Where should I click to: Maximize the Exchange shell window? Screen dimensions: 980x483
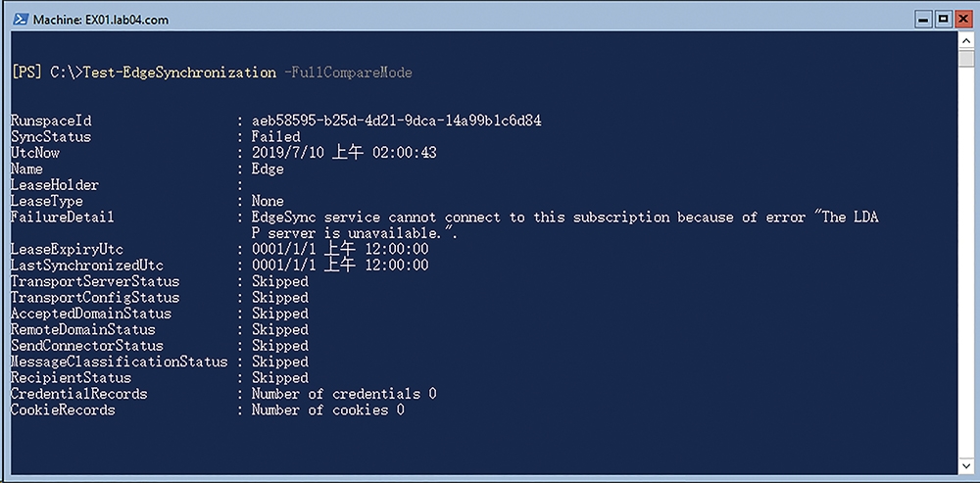[x=944, y=20]
